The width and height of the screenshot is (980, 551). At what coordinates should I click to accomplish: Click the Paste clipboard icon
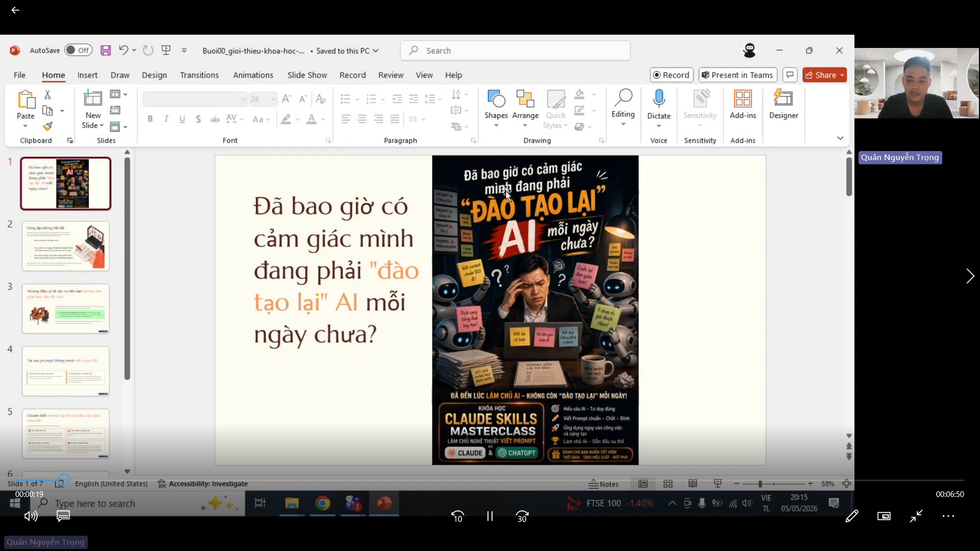point(26,99)
